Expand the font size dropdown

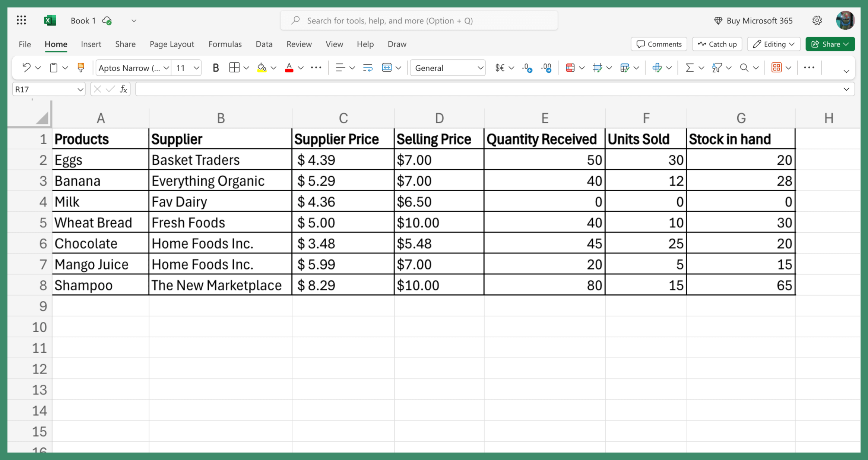coord(196,68)
